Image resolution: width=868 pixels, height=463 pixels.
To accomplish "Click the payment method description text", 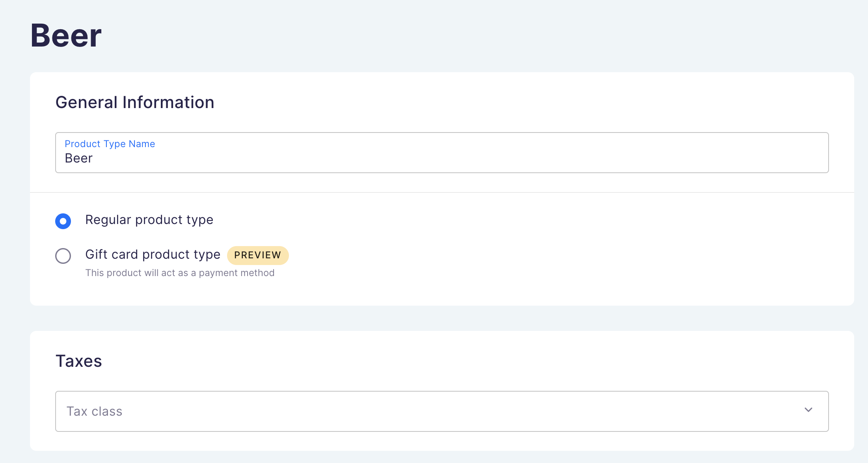I will (x=180, y=273).
